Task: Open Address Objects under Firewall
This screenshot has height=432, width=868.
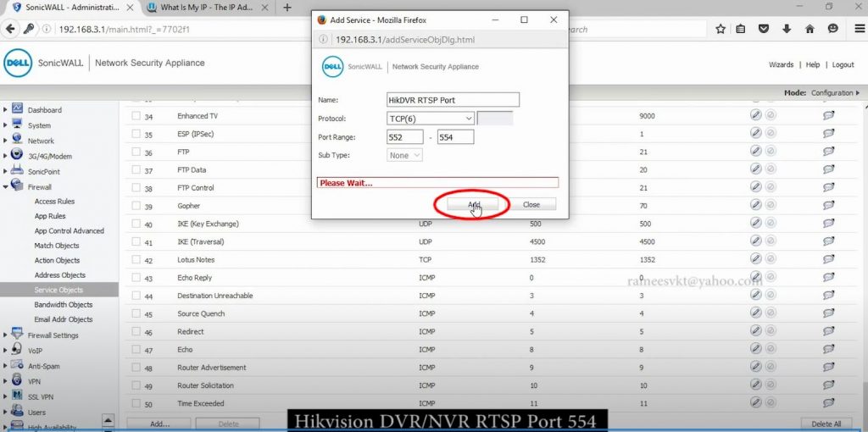Action: tap(60, 275)
